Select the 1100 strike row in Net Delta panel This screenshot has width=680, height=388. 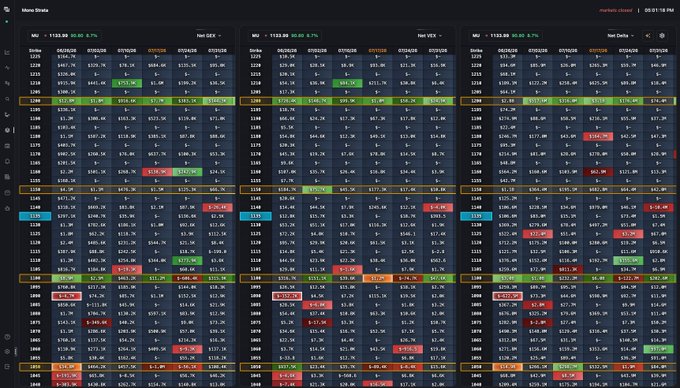[568, 278]
